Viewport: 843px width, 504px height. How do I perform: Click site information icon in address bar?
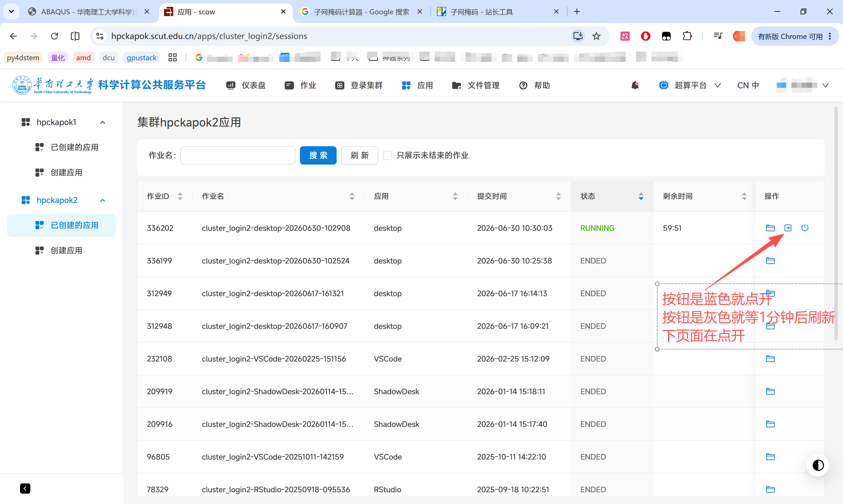(x=99, y=36)
